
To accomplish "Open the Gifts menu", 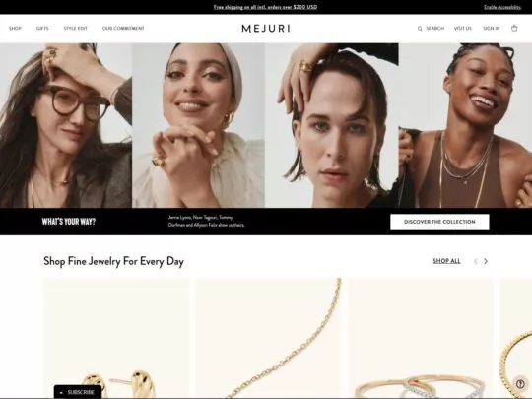I will pyautogui.click(x=42, y=29).
